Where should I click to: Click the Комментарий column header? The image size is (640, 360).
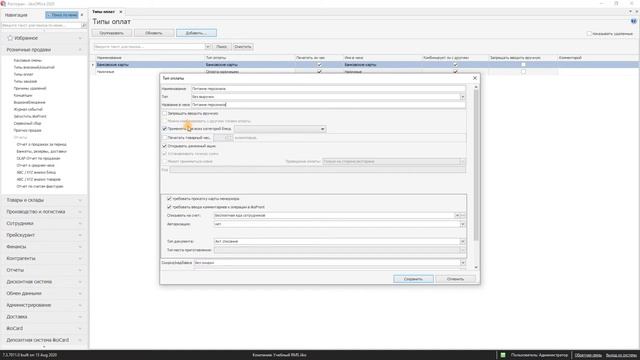tap(598, 58)
